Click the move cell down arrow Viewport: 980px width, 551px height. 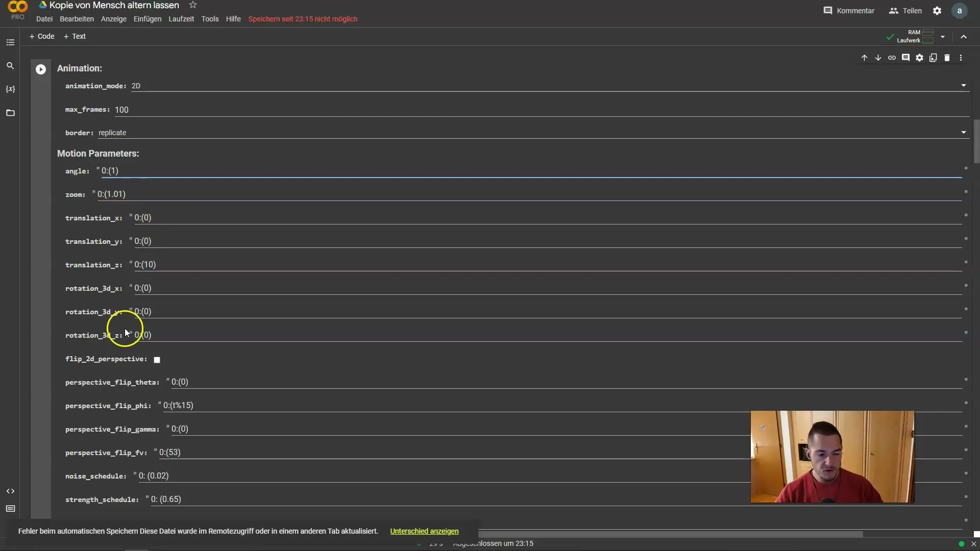point(878,57)
